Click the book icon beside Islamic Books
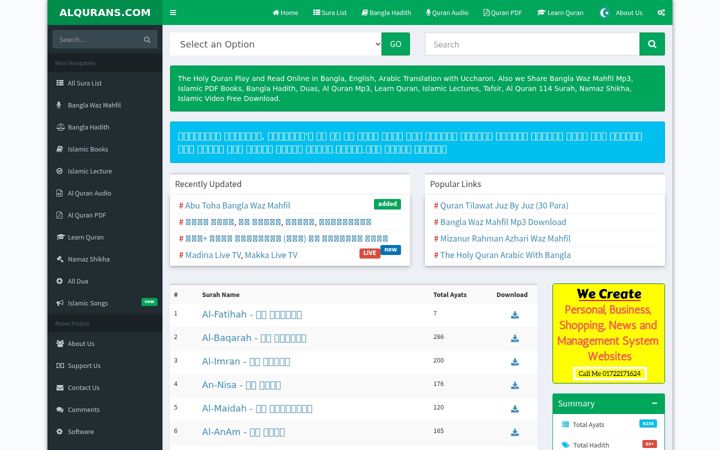The height and width of the screenshot is (450, 720). tap(60, 149)
